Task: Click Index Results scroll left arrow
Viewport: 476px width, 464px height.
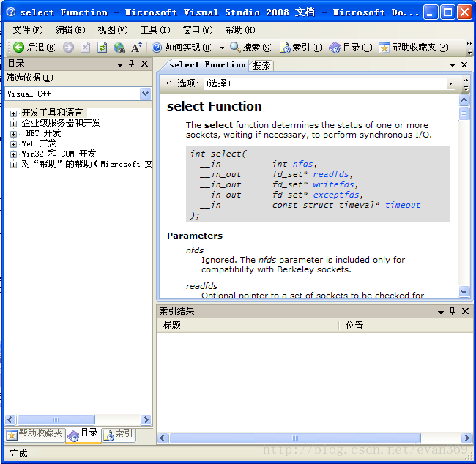Action: (x=162, y=438)
